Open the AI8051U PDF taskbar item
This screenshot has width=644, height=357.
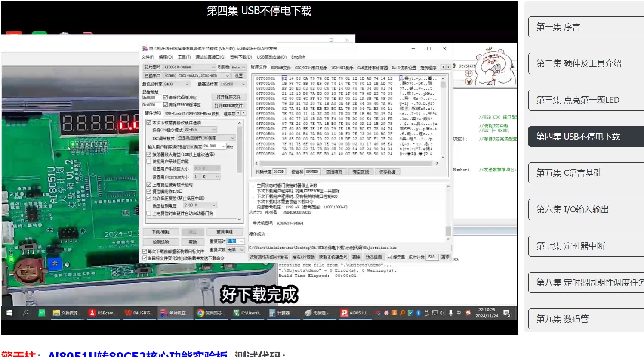[356, 313]
